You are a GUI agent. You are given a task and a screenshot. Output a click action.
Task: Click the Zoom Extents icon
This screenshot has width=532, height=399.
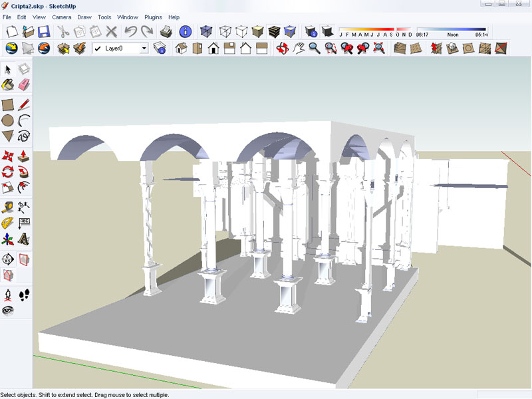coord(379,48)
